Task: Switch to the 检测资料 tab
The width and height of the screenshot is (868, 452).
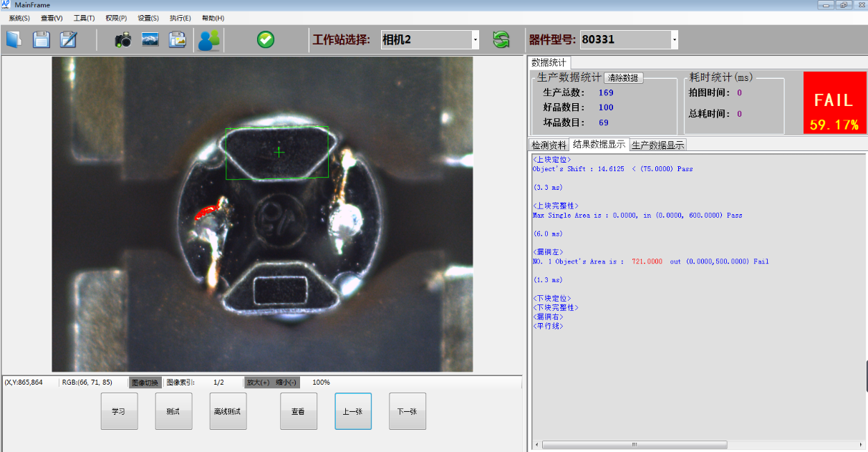Action: click(549, 145)
